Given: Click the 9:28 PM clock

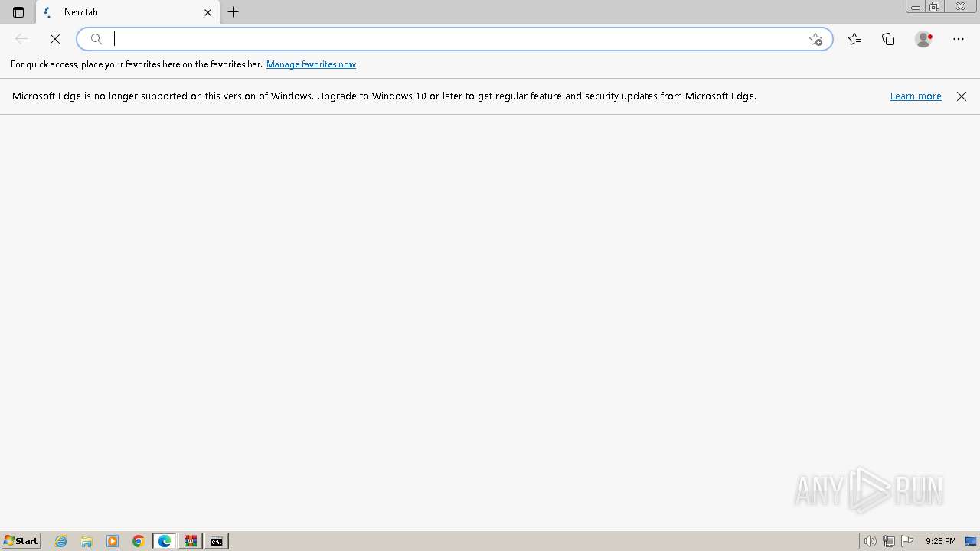Looking at the screenshot, I should coord(940,541).
